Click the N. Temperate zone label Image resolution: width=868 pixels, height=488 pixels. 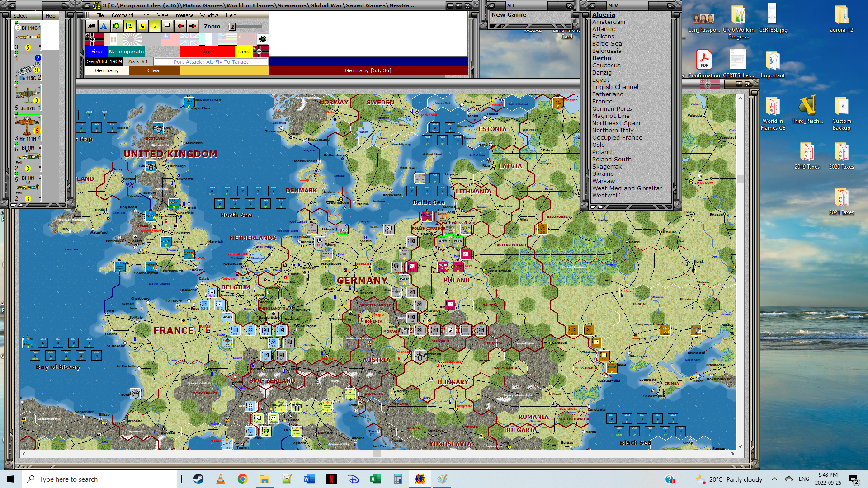click(126, 52)
